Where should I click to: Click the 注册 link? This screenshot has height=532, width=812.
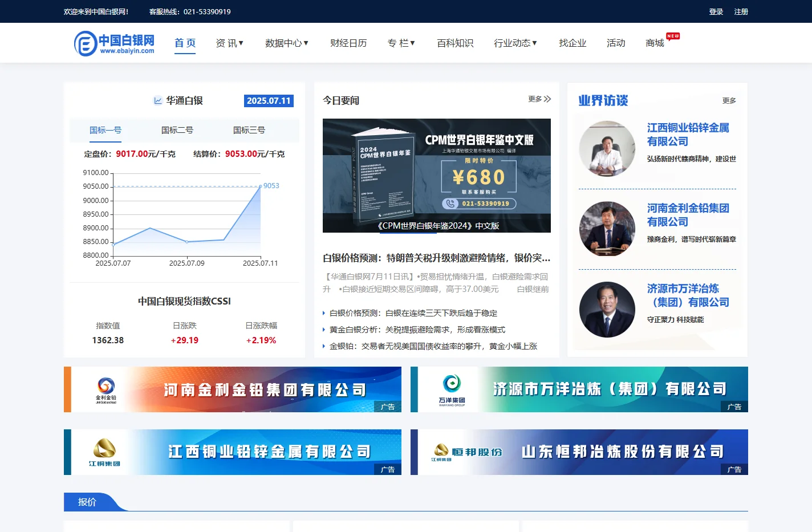(741, 11)
